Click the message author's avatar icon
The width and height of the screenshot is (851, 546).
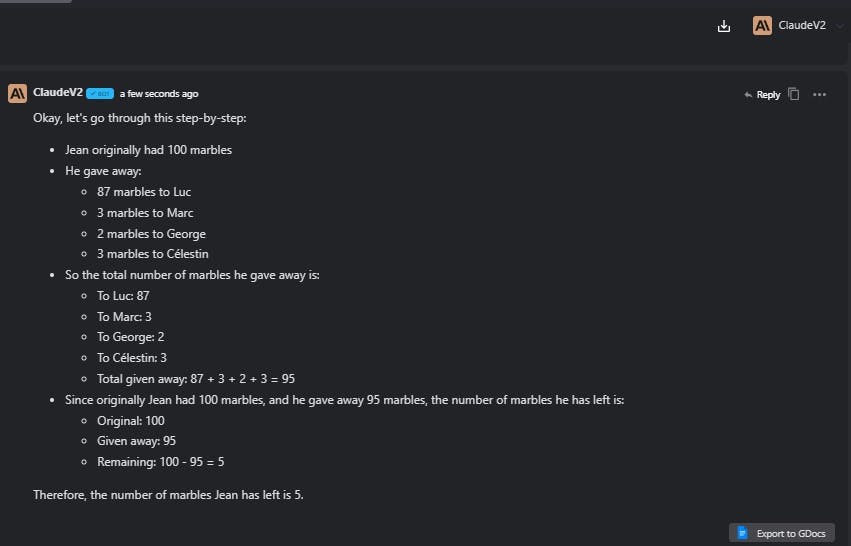pos(17,94)
